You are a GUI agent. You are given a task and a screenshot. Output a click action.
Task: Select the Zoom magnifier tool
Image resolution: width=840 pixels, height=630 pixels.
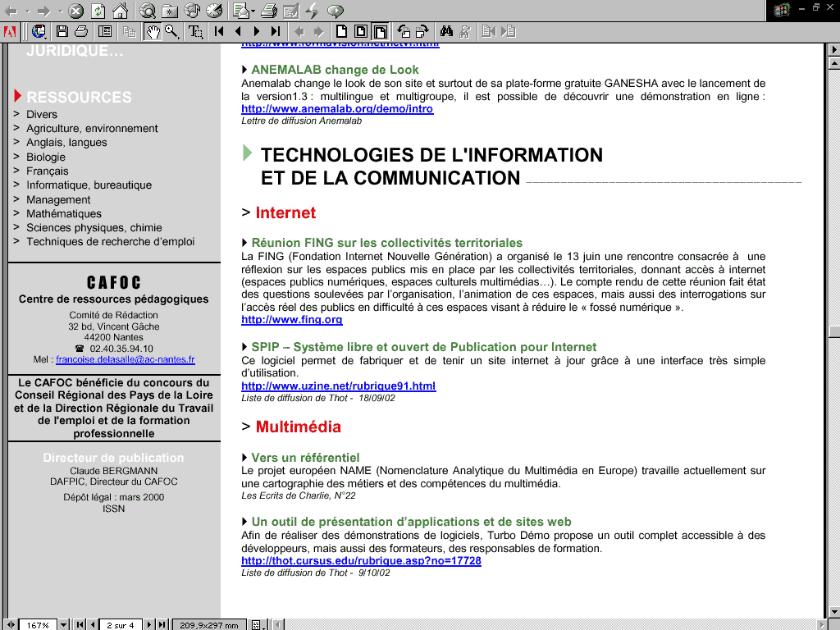(x=171, y=32)
